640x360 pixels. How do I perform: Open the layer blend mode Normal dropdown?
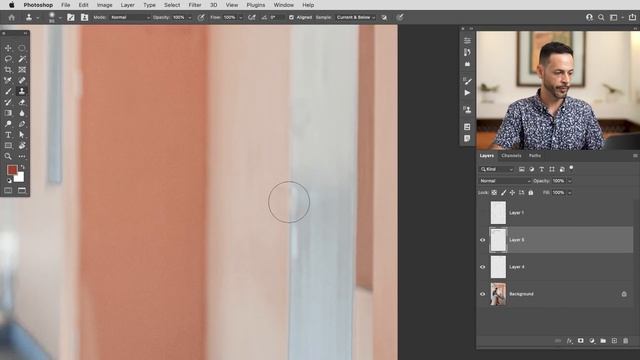505,181
